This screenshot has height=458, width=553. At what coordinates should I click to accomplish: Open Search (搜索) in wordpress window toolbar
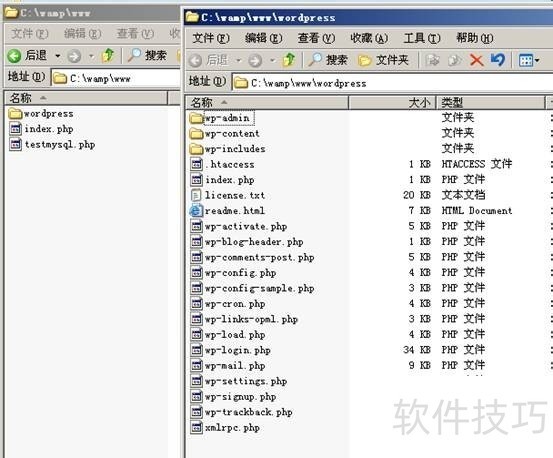tap(328, 60)
